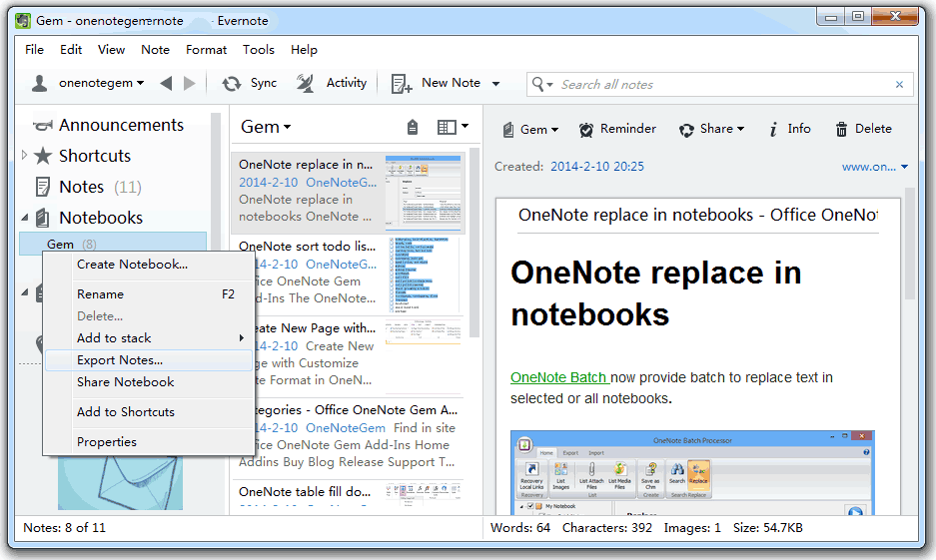The image size is (936, 560).
Task: Choose Rename from context menu
Action: point(149,294)
